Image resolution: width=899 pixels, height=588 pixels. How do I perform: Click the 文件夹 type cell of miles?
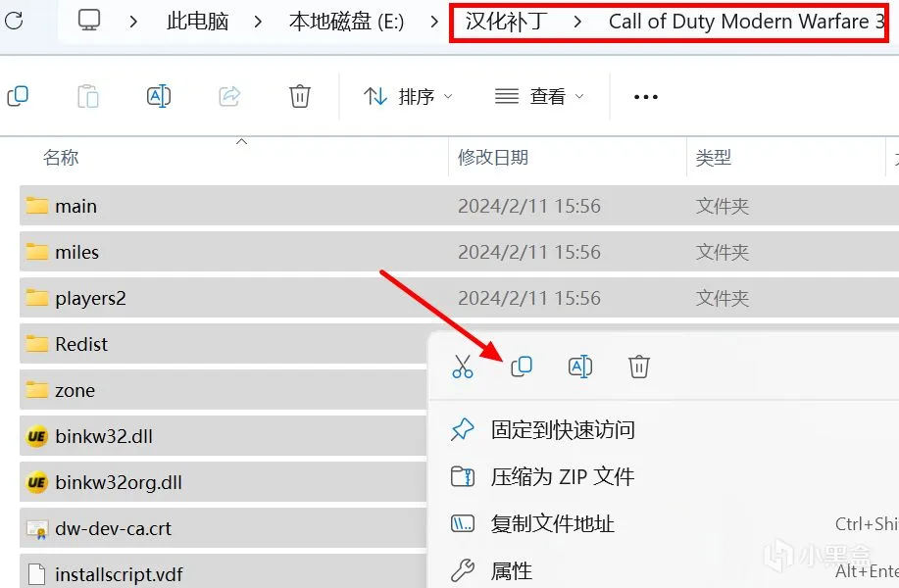[722, 252]
